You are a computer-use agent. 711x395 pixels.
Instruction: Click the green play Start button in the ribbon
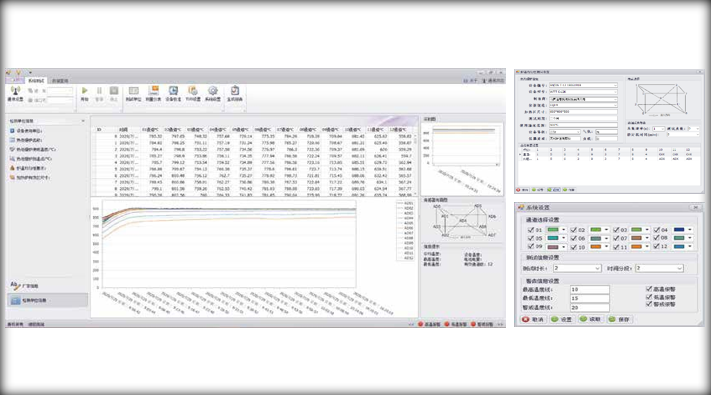click(x=84, y=91)
